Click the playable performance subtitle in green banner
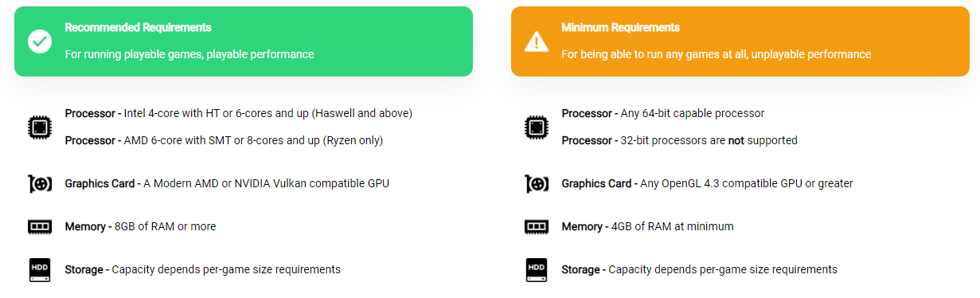This screenshot has width=980, height=298. pos(189,54)
